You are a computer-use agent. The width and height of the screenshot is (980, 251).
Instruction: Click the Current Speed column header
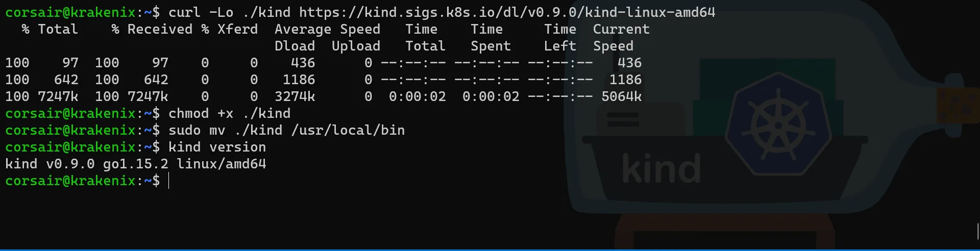click(x=621, y=38)
